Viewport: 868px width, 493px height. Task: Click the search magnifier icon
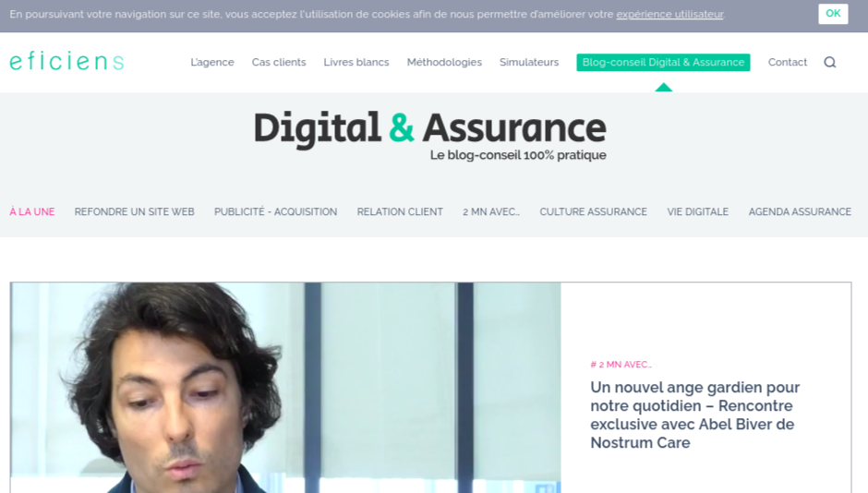pyautogui.click(x=830, y=62)
